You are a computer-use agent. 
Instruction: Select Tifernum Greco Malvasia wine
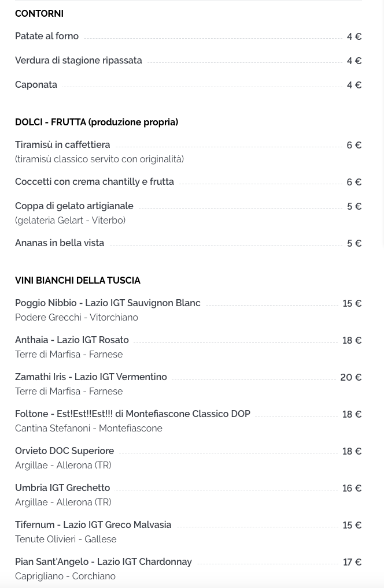[94, 524]
